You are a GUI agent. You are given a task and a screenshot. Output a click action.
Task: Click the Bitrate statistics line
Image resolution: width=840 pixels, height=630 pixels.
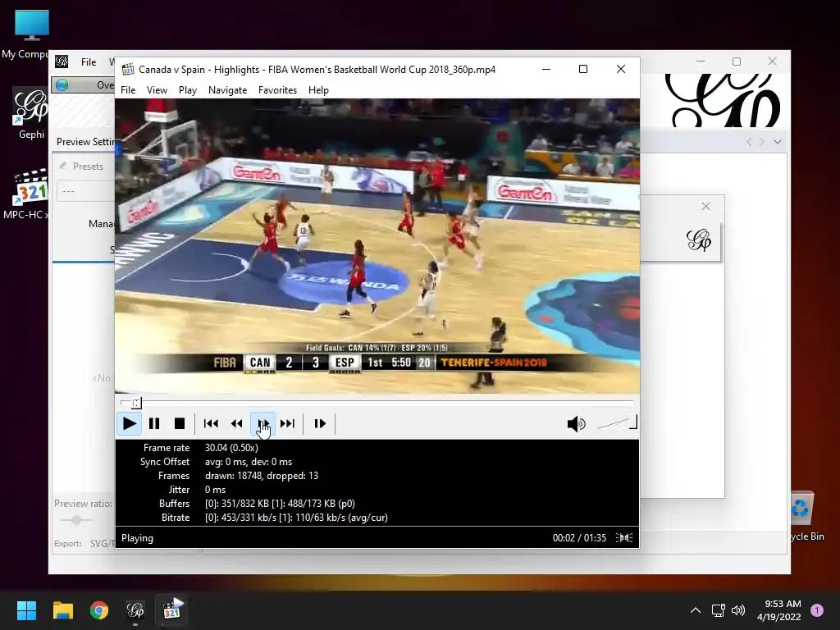coord(296,518)
